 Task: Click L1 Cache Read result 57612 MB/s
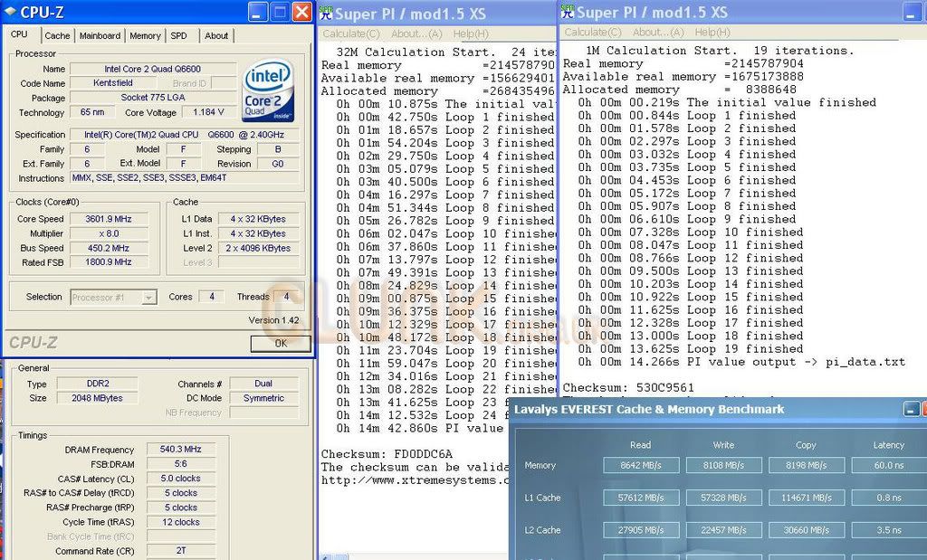(x=642, y=498)
